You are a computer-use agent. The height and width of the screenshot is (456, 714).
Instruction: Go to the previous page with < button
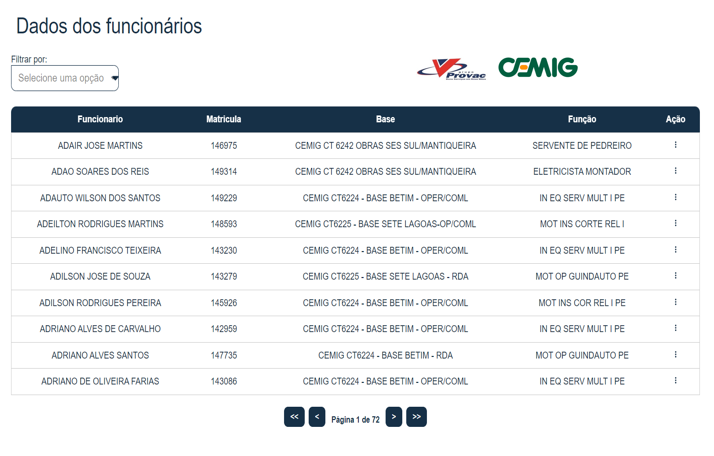coord(317,417)
